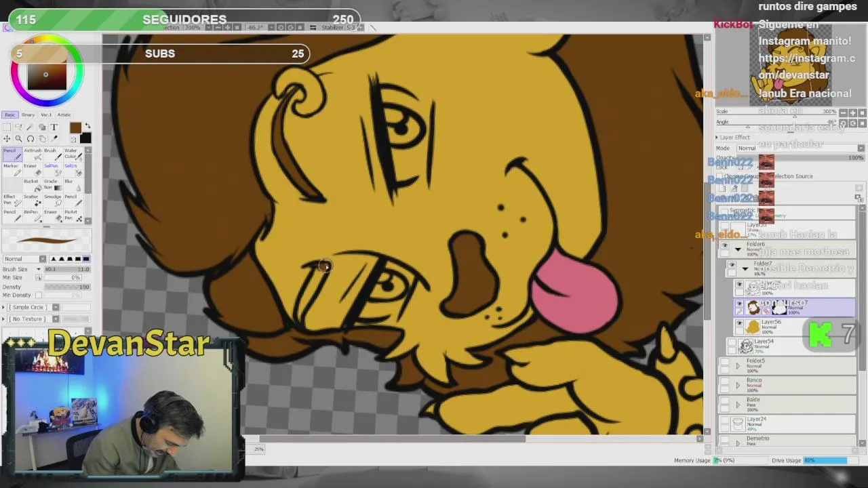Toggle visibility of Folder7

pyautogui.click(x=732, y=264)
